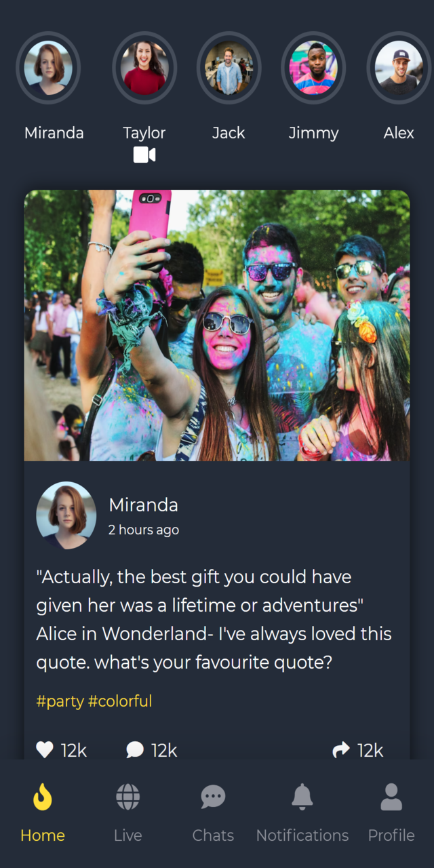Open Miranda's story avatar

(48, 68)
